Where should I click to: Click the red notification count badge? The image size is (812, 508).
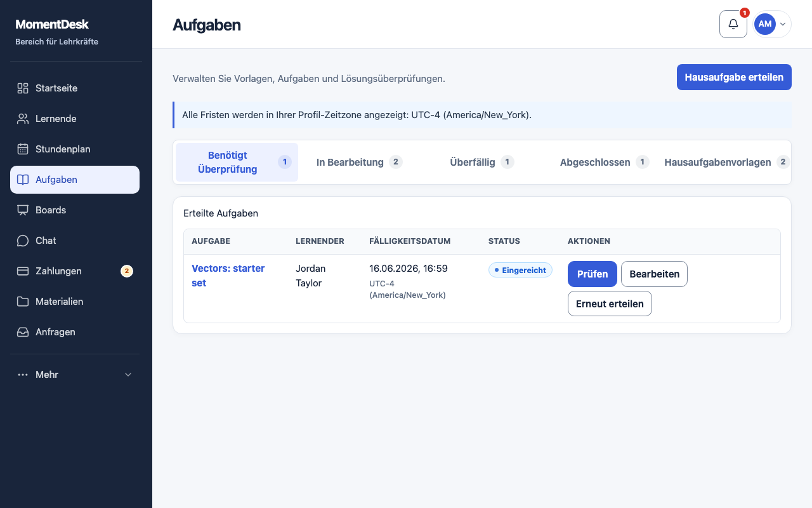pyautogui.click(x=745, y=13)
